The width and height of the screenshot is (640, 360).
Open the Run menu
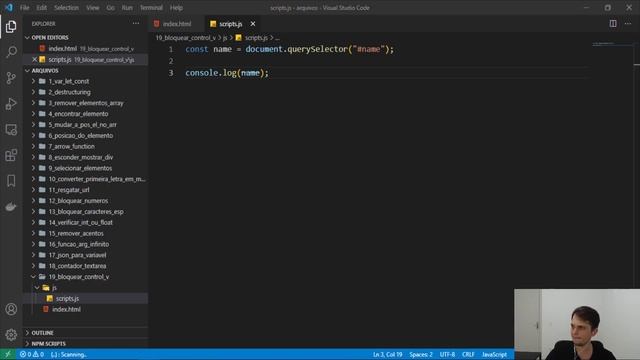pos(127,8)
